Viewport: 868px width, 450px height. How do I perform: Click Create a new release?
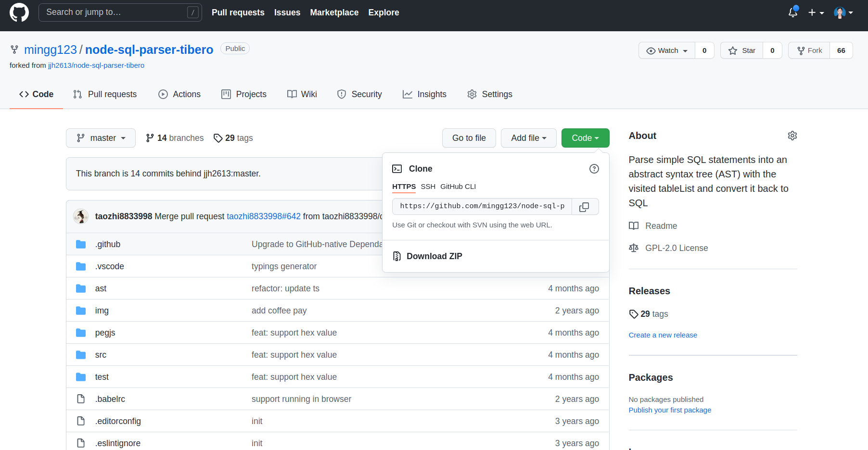[663, 335]
